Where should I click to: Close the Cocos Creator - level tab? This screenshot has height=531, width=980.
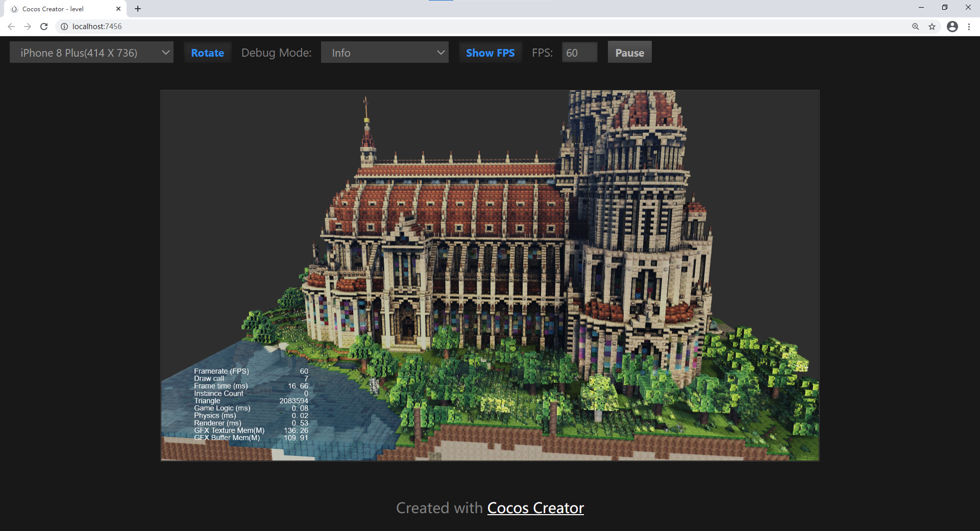pos(118,9)
